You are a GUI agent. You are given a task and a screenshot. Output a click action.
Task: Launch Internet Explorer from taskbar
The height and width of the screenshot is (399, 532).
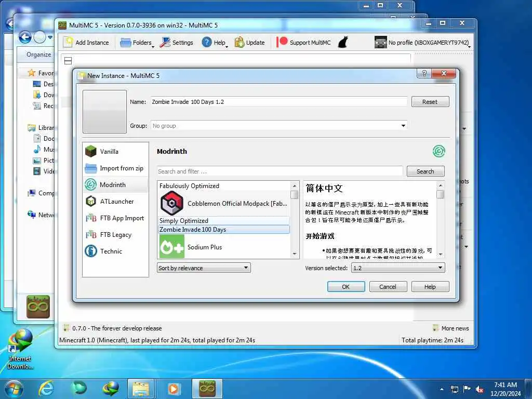46,389
